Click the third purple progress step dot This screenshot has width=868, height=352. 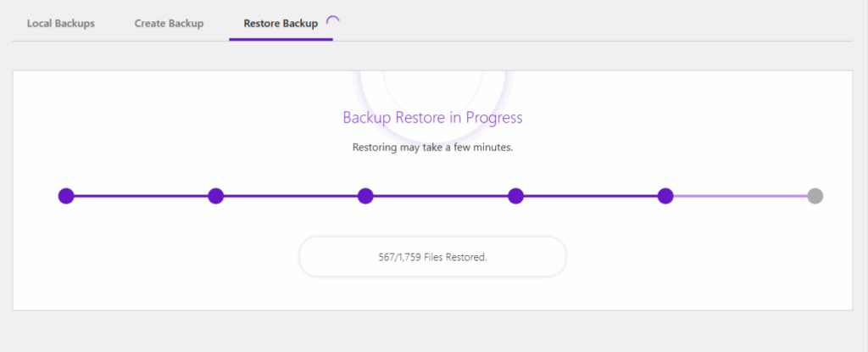[x=365, y=196]
